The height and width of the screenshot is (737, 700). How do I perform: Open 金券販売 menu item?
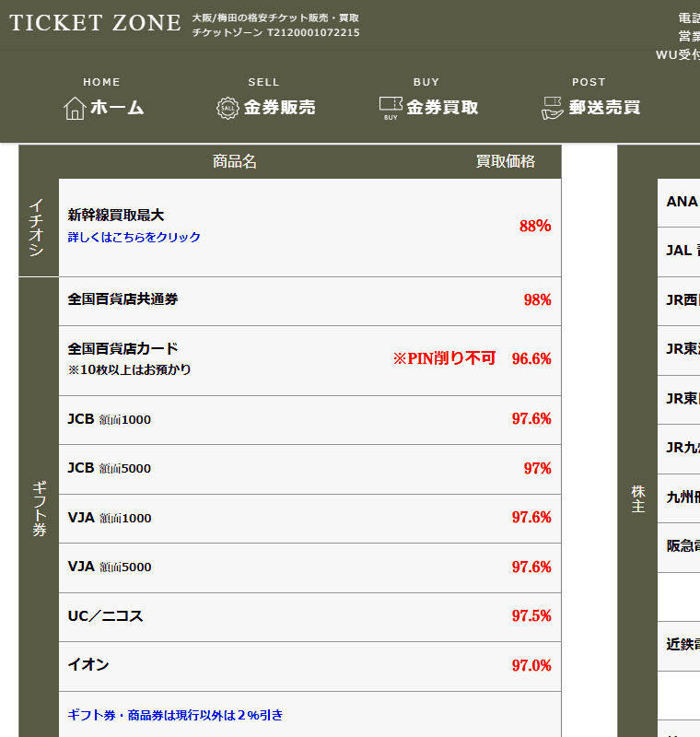(x=279, y=108)
